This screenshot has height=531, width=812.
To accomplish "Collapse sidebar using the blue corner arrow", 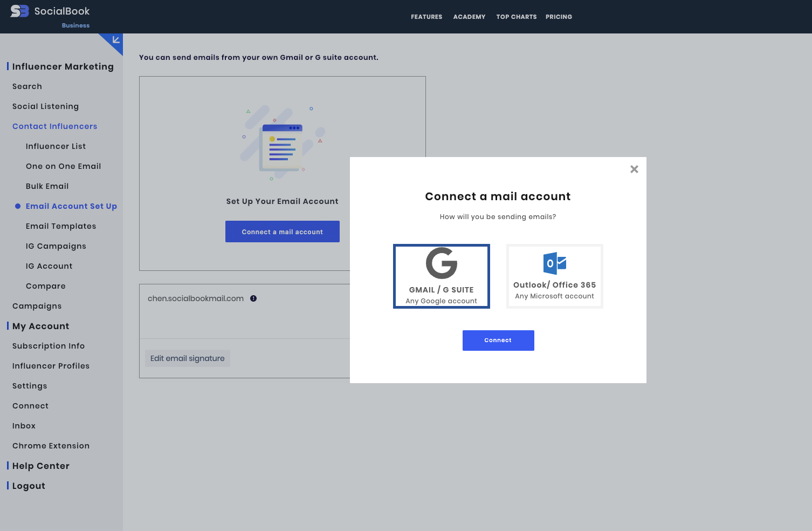I will click(x=115, y=40).
